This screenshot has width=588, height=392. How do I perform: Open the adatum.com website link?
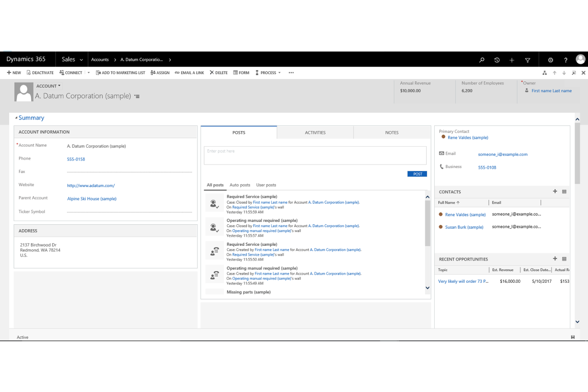91,185
